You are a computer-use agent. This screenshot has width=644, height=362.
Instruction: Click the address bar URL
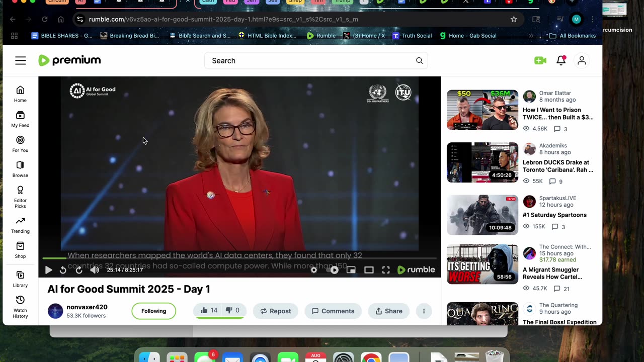click(x=223, y=19)
